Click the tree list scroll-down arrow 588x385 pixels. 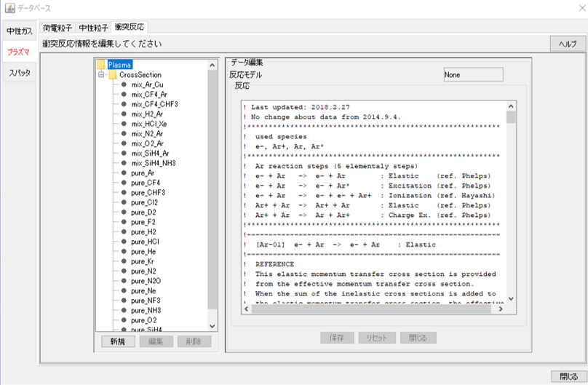tap(212, 326)
